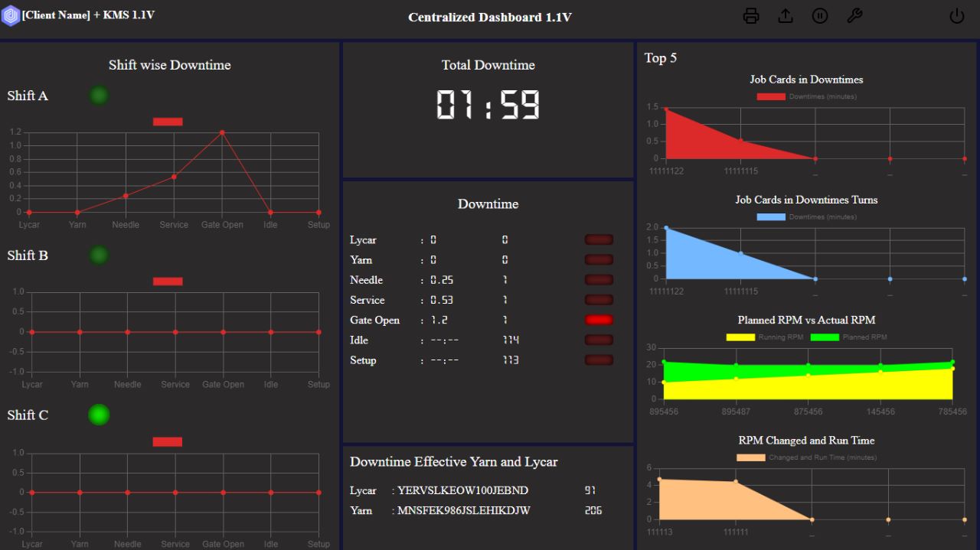Click Yarn code MNSFEK986JSLEHIKDJW
Image resolution: width=980 pixels, height=550 pixels.
tap(464, 510)
